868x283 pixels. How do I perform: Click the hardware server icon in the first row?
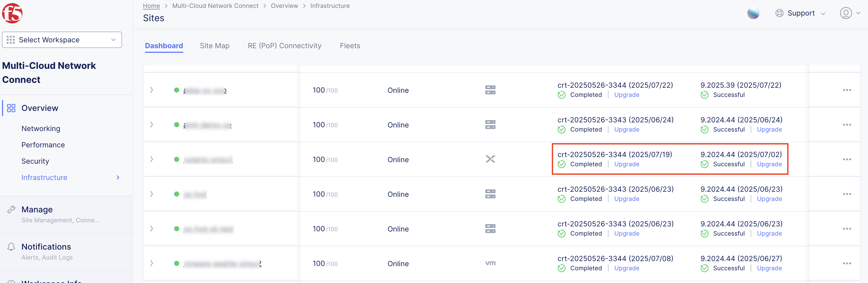490,90
